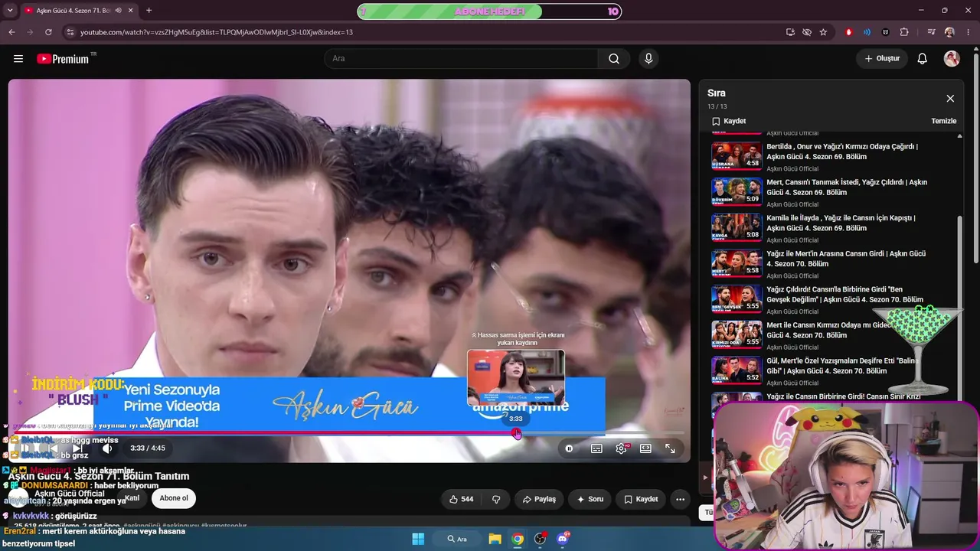Save the queue with Kaydet

(x=728, y=121)
